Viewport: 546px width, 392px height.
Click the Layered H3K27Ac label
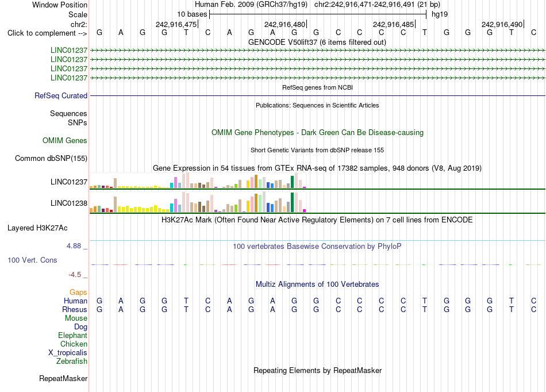(x=37, y=228)
